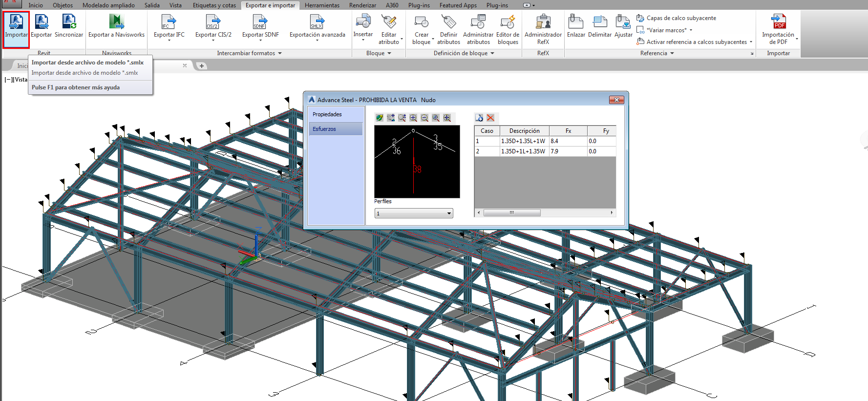The image size is (868, 401).
Task: Click the zoom extents icon in Nudo dialog
Action: pyautogui.click(x=447, y=118)
